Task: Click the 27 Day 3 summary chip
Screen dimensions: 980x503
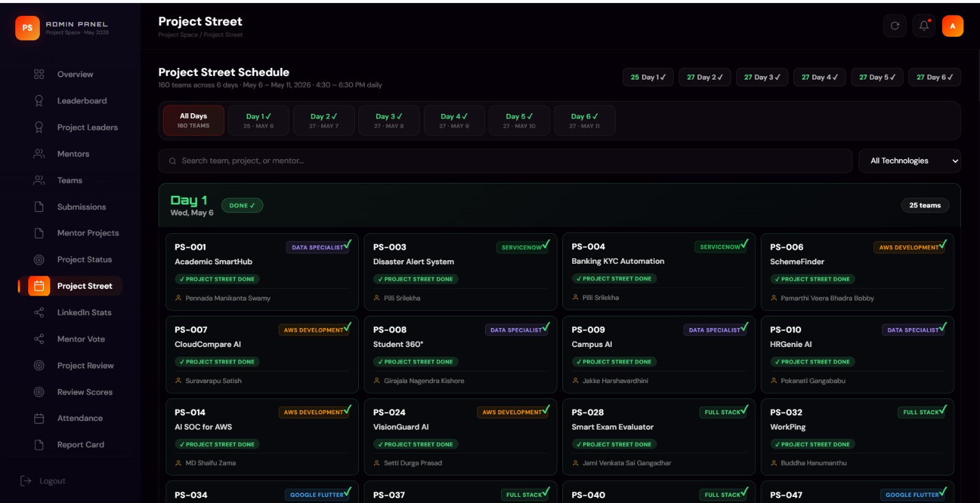Action: 762,77
